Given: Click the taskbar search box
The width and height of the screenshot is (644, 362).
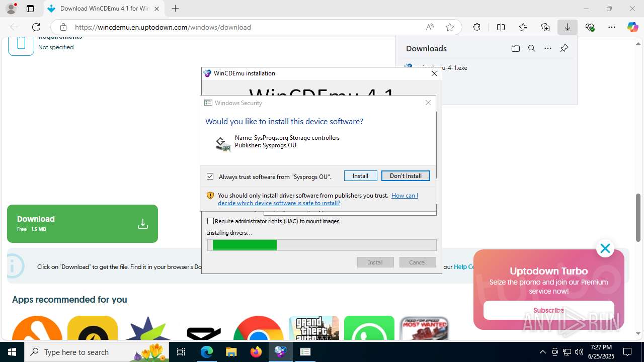Looking at the screenshot, I should tap(97, 352).
